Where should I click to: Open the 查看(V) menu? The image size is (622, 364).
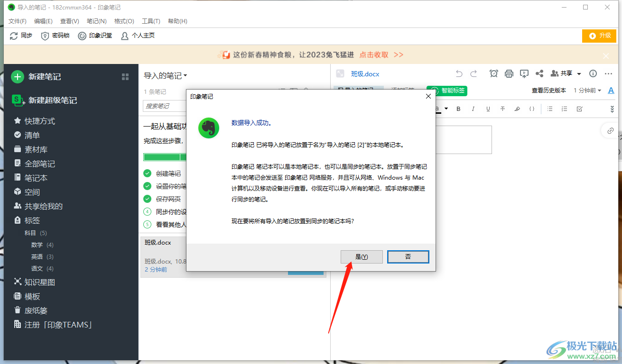coord(70,21)
